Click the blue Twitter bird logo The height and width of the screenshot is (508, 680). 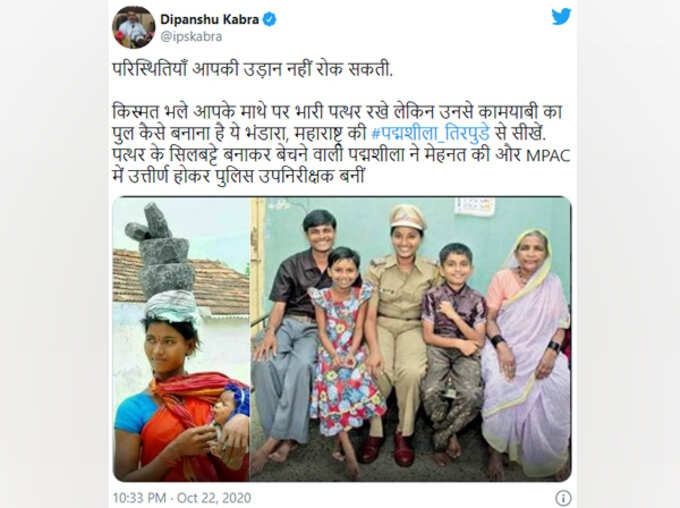click(561, 17)
